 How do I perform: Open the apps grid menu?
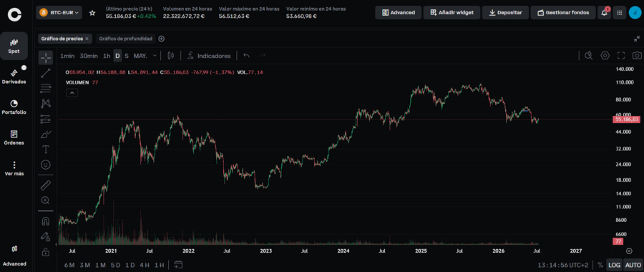[x=620, y=12]
